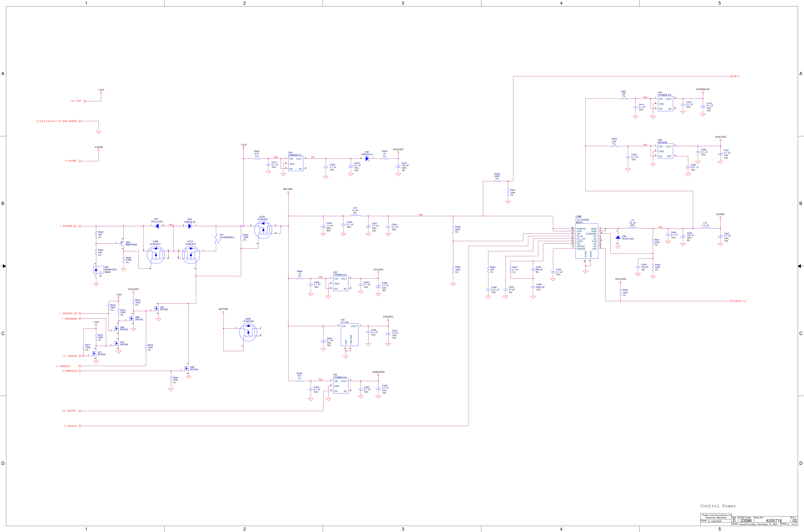Click the U47A Si4953DY MOSFET symbol

[191, 254]
